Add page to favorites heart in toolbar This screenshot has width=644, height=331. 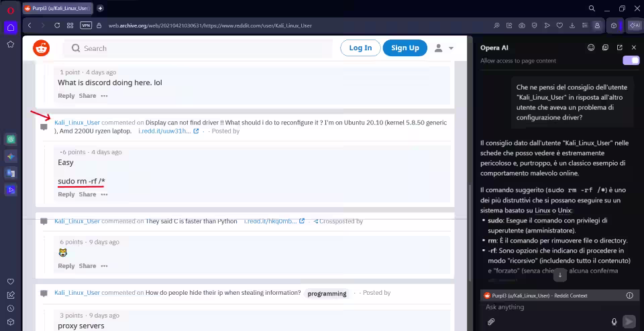point(559,25)
